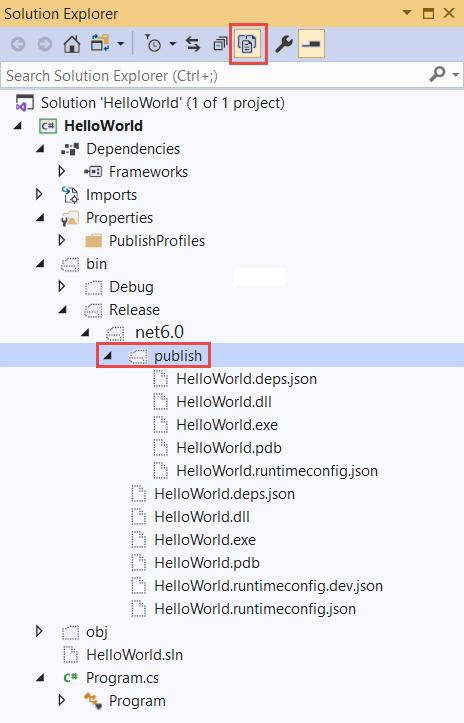Collapse the Program.cs node
Screen dimensions: 464x723
pyautogui.click(x=41, y=678)
